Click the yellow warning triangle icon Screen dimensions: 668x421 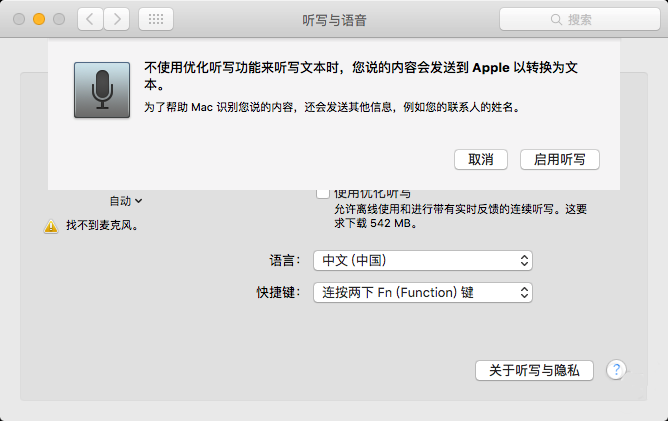click(x=51, y=226)
